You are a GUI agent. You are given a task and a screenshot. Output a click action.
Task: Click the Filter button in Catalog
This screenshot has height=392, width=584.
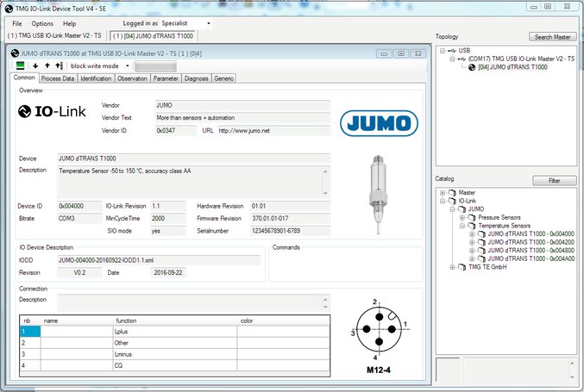(554, 180)
